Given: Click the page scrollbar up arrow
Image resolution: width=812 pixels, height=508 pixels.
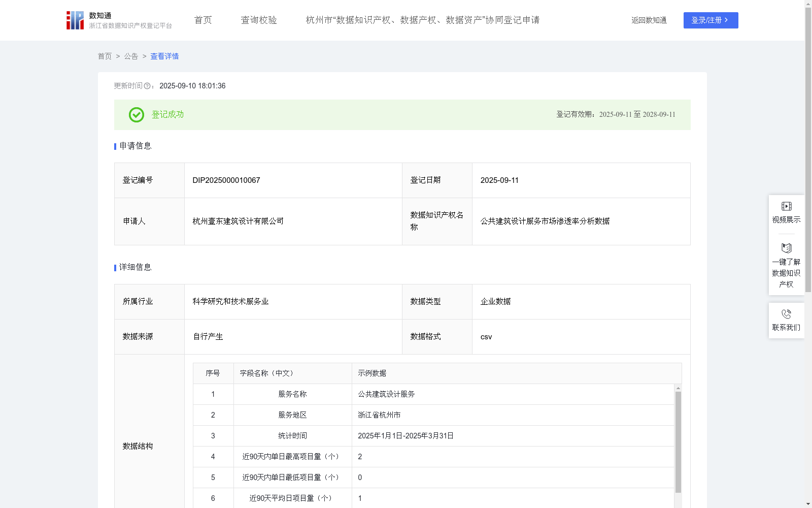Looking at the screenshot, I should (x=808, y=4).
